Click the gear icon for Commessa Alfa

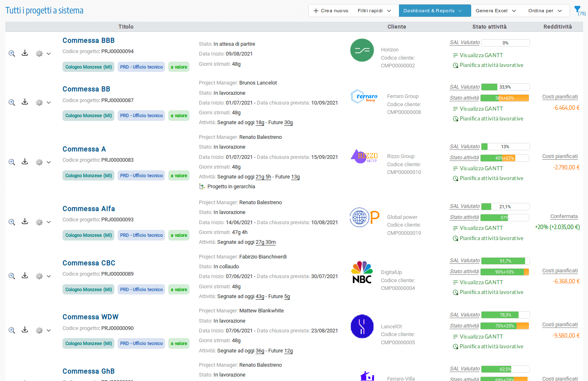click(x=39, y=222)
